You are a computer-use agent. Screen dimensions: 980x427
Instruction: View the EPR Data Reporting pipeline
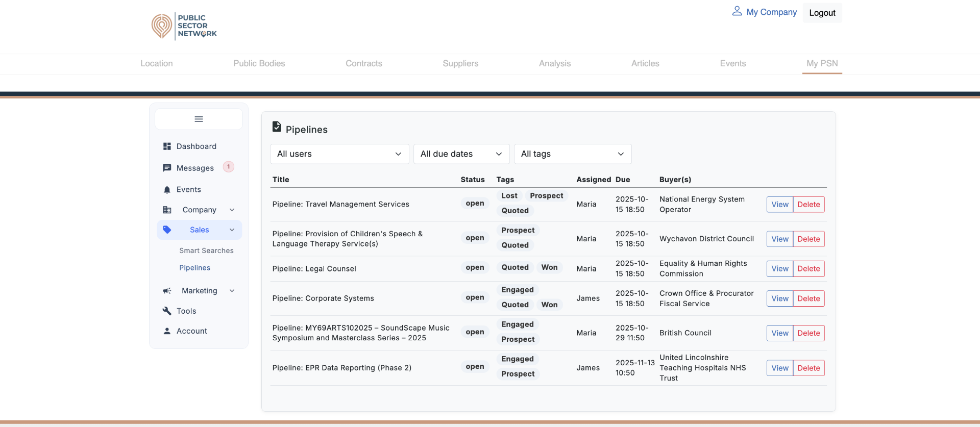780,368
